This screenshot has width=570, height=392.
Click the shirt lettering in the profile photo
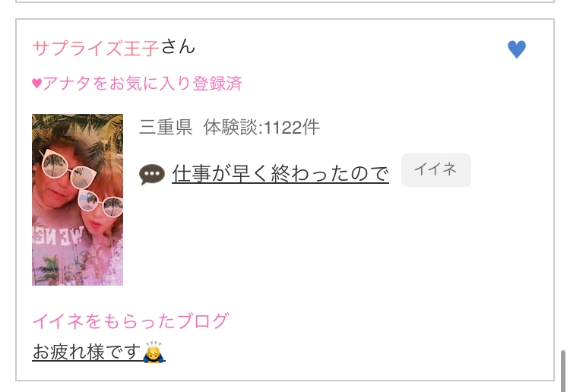59,236
